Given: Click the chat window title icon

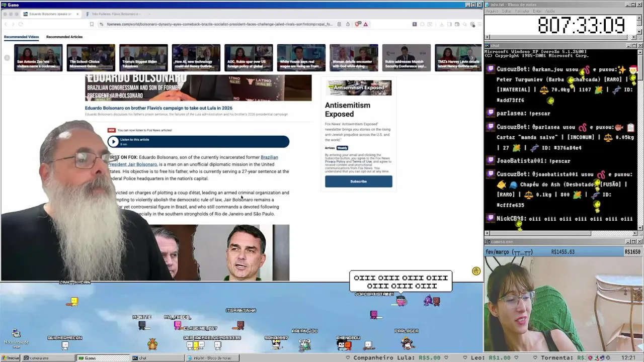Looking at the screenshot, I should pos(488,46).
